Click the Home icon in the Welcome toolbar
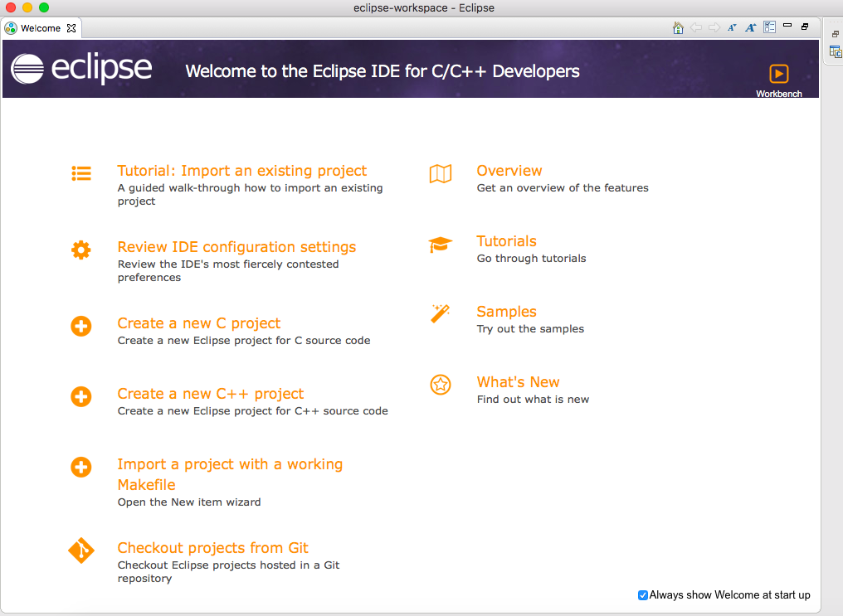This screenshot has width=843, height=616. click(678, 27)
